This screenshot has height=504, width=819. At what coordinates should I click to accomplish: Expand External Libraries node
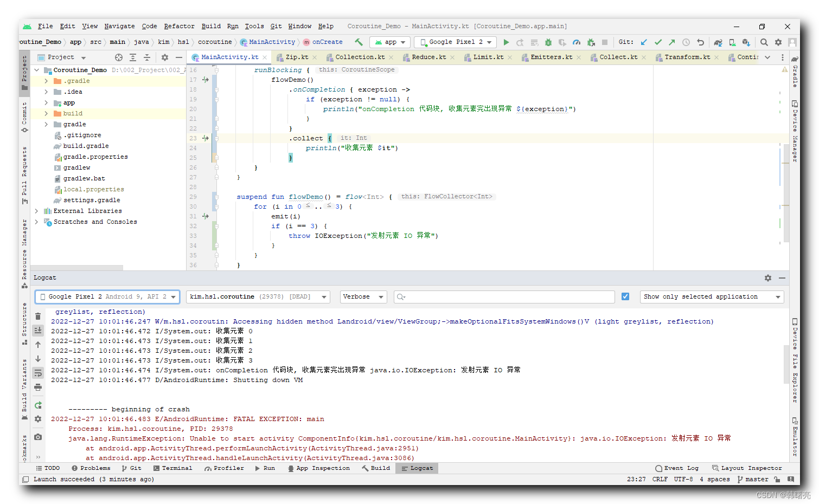(x=36, y=211)
